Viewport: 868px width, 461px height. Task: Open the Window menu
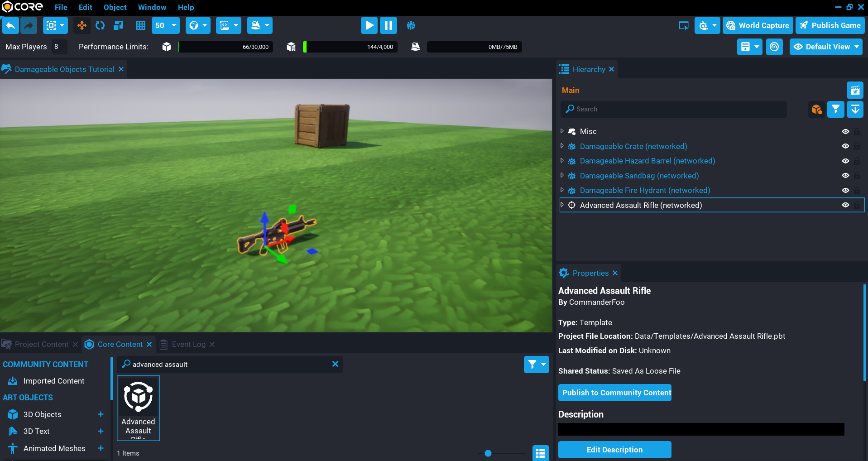[x=152, y=7]
